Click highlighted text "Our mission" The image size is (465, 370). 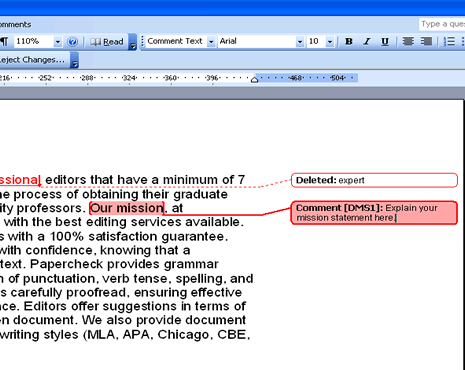pyautogui.click(x=127, y=208)
